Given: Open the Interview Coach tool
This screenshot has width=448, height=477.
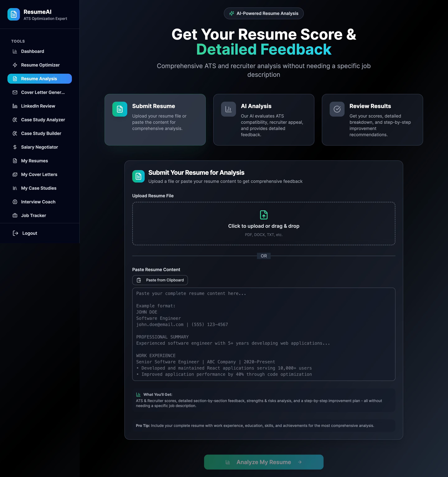Looking at the screenshot, I should [x=38, y=202].
